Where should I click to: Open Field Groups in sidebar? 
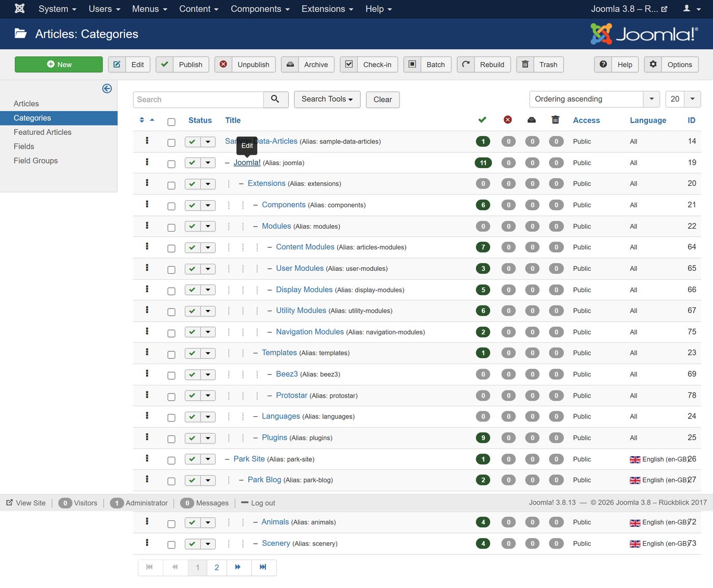(x=36, y=160)
